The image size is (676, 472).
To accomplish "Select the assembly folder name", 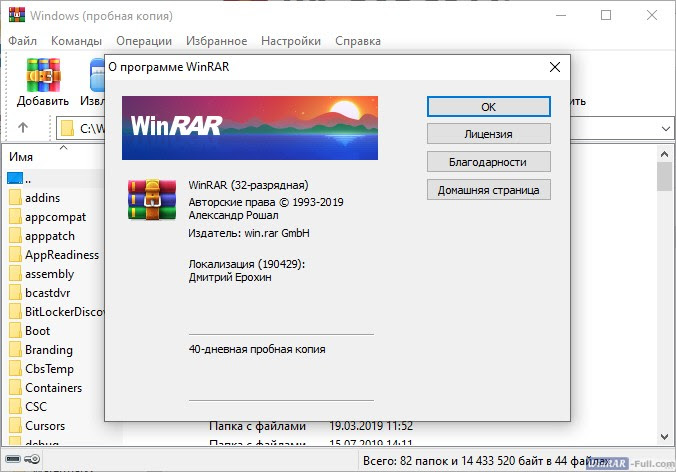I will [x=50, y=274].
